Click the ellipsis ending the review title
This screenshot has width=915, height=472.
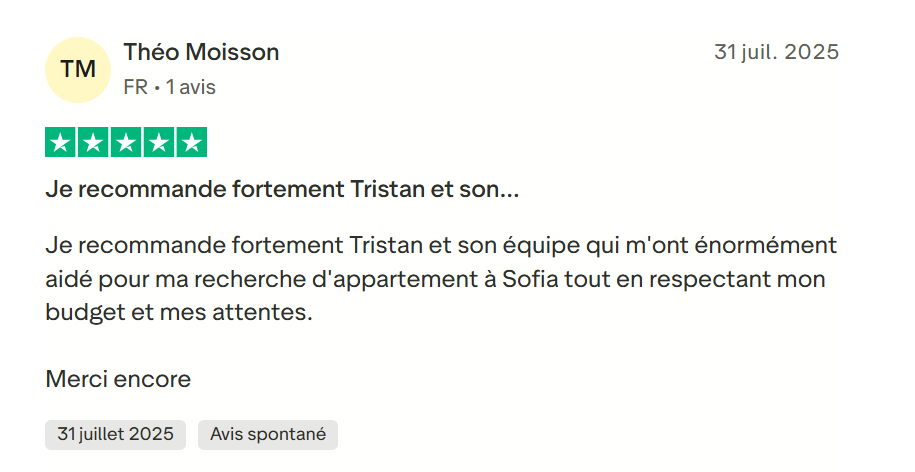pyautogui.click(x=508, y=189)
